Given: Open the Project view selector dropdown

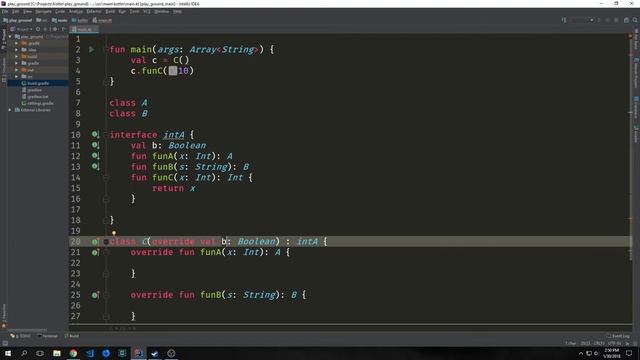Looking at the screenshot, I should (22, 29).
